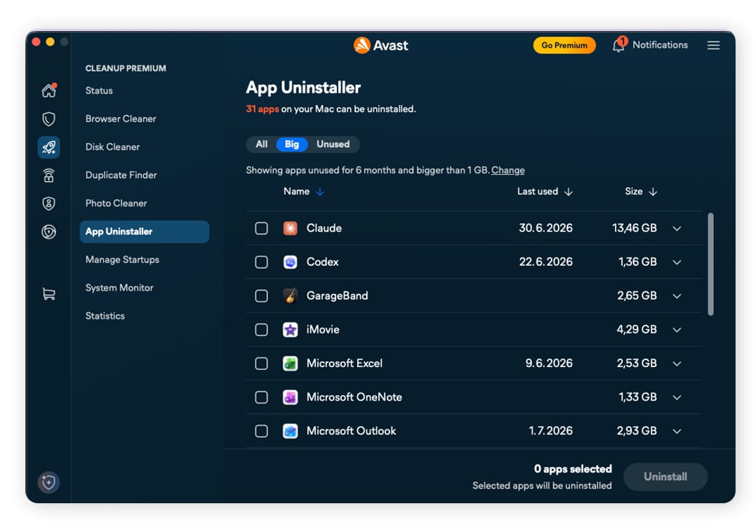Click the Avast logo in the title bar

coord(381,46)
